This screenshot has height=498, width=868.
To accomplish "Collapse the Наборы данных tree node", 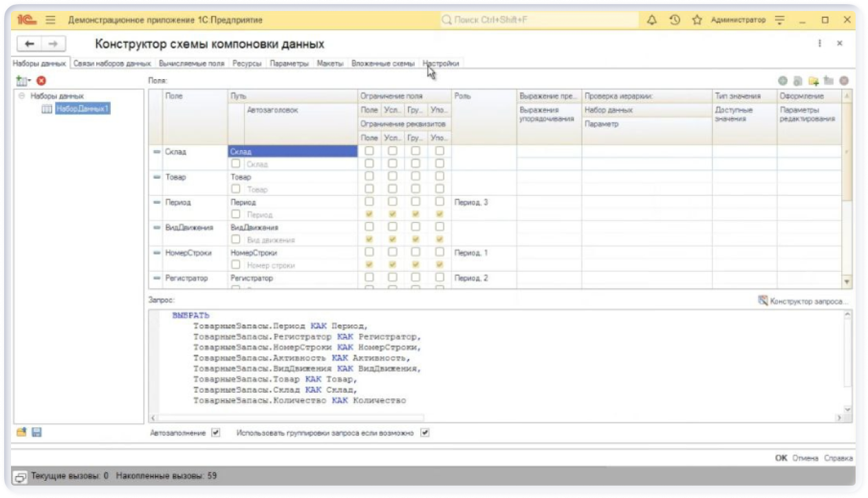I will (x=22, y=96).
